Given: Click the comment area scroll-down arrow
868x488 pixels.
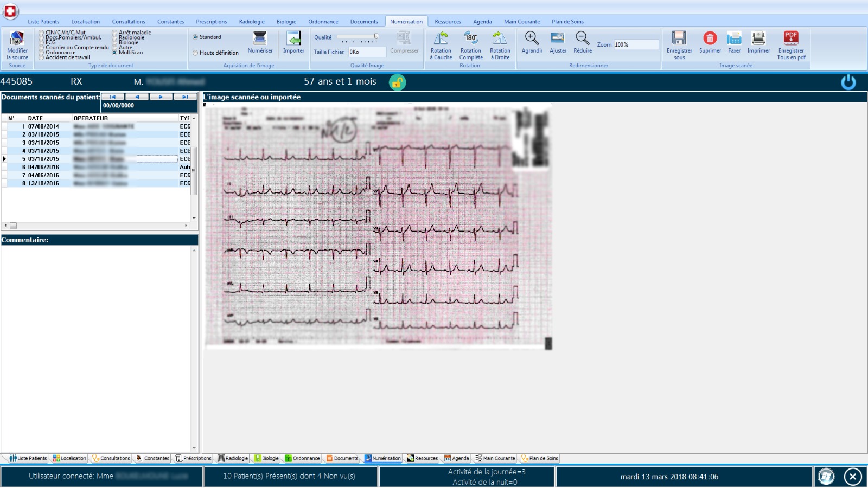Looking at the screenshot, I should (x=194, y=448).
